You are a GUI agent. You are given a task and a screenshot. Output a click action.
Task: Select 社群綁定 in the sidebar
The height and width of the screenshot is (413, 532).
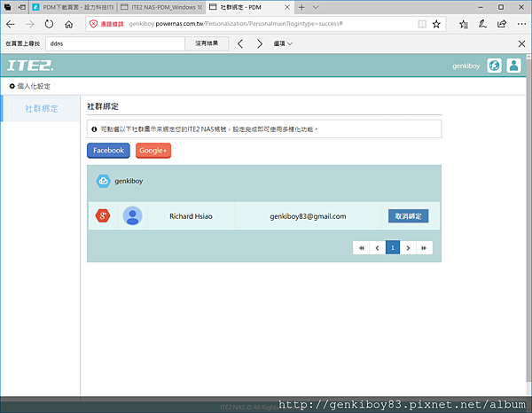pos(41,108)
